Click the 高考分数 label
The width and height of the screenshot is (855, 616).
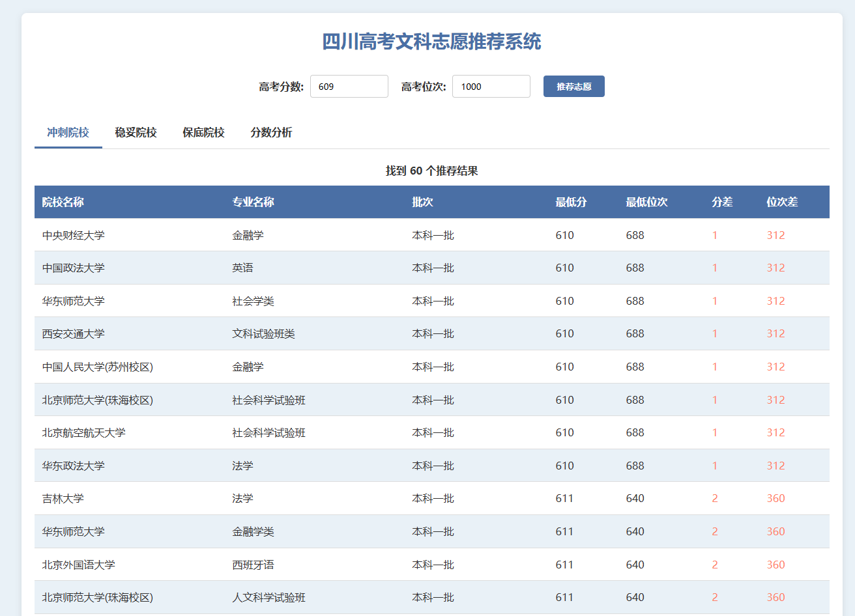pyautogui.click(x=282, y=87)
